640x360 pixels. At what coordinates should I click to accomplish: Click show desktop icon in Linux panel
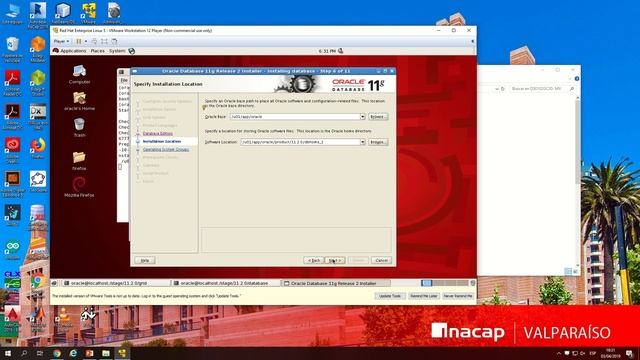click(54, 283)
